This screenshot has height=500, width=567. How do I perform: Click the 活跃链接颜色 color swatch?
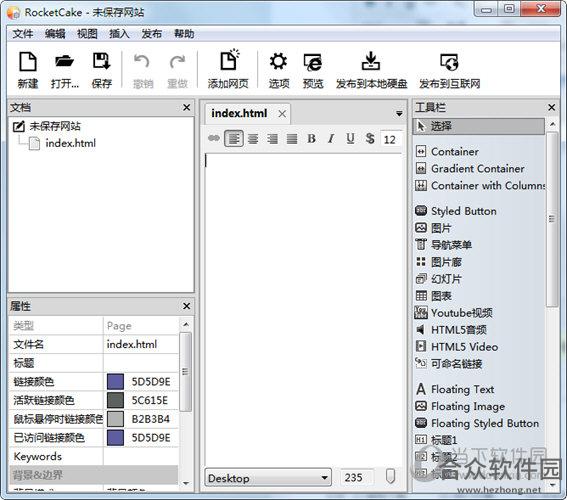[x=115, y=401]
